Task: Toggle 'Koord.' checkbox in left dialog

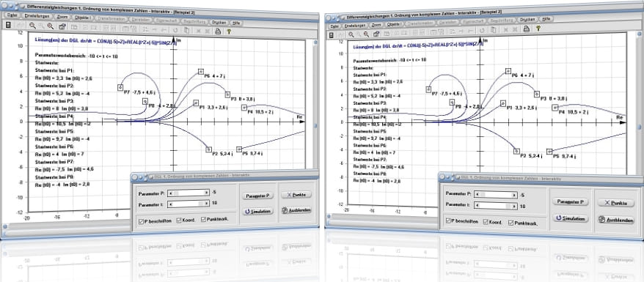Action: [179, 220]
